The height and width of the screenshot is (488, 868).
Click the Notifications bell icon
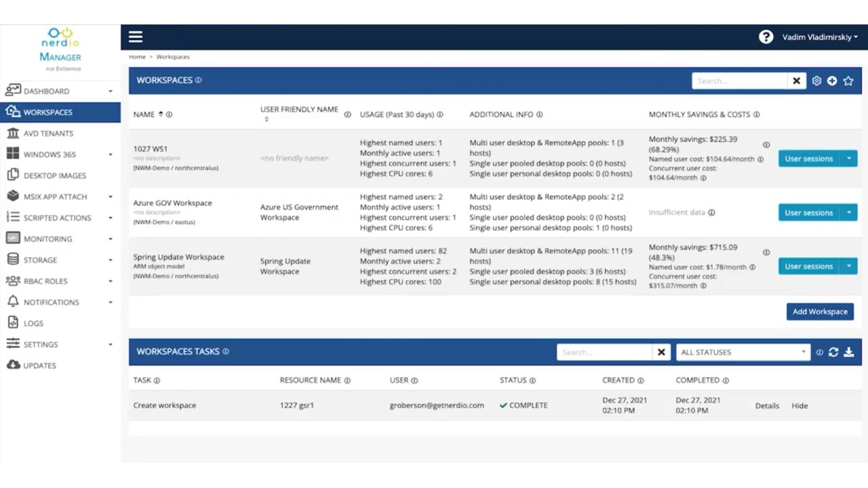point(13,302)
